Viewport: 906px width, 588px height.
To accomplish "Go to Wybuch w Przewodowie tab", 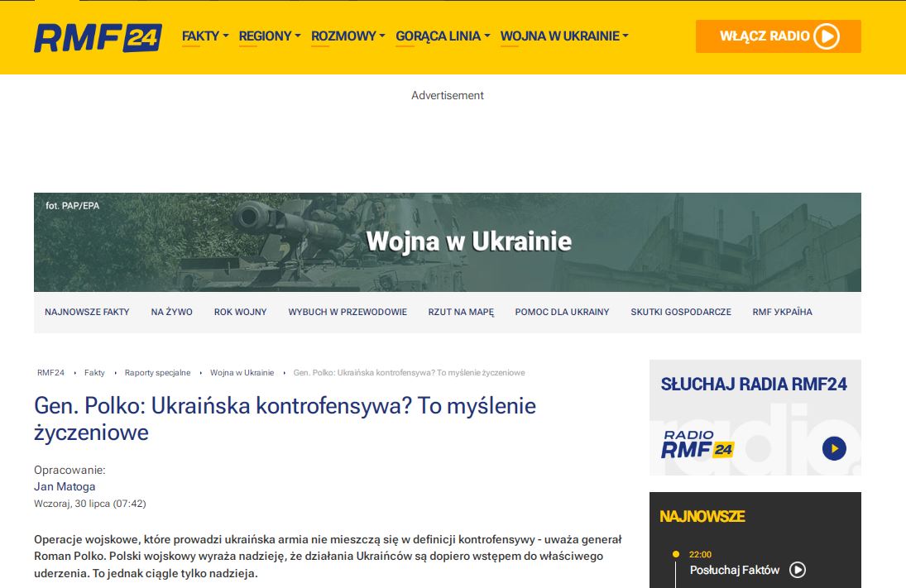I will click(x=348, y=312).
